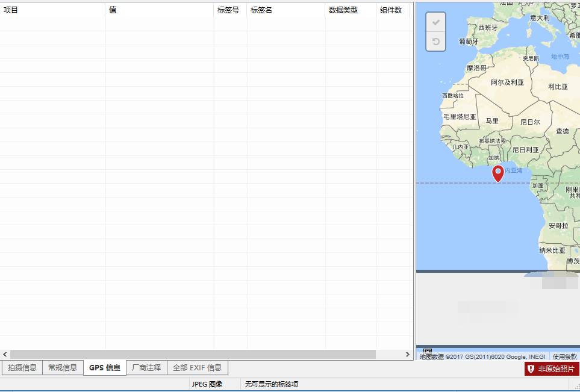Screen dimensions: 580x392
Task: Switch to the 拍摄信息 tab
Action: (22, 367)
